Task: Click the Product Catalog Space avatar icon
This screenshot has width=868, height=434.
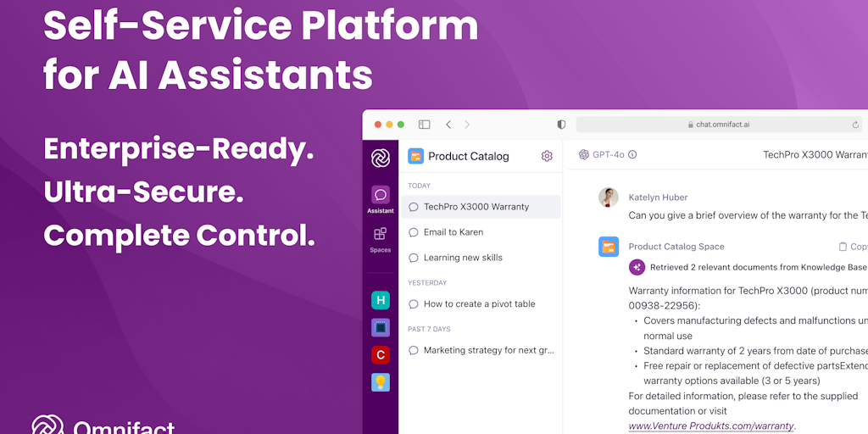Action: pyautogui.click(x=609, y=247)
